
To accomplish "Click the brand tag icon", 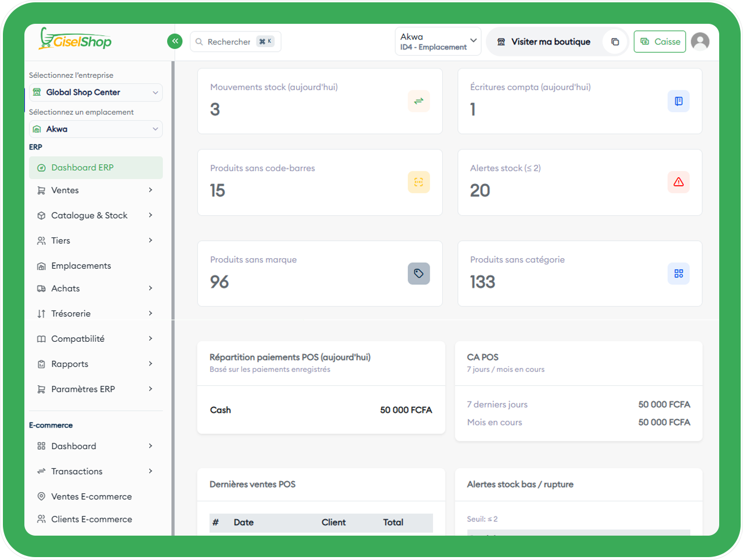I will (419, 274).
